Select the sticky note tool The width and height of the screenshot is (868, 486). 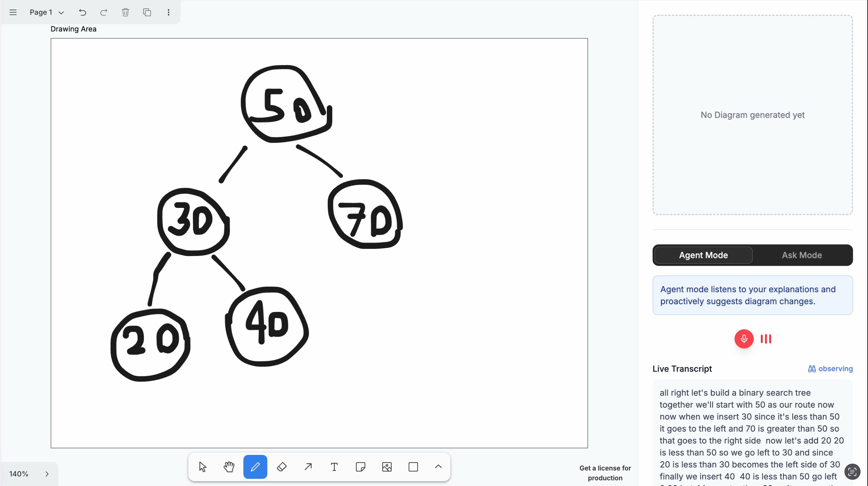pos(360,467)
